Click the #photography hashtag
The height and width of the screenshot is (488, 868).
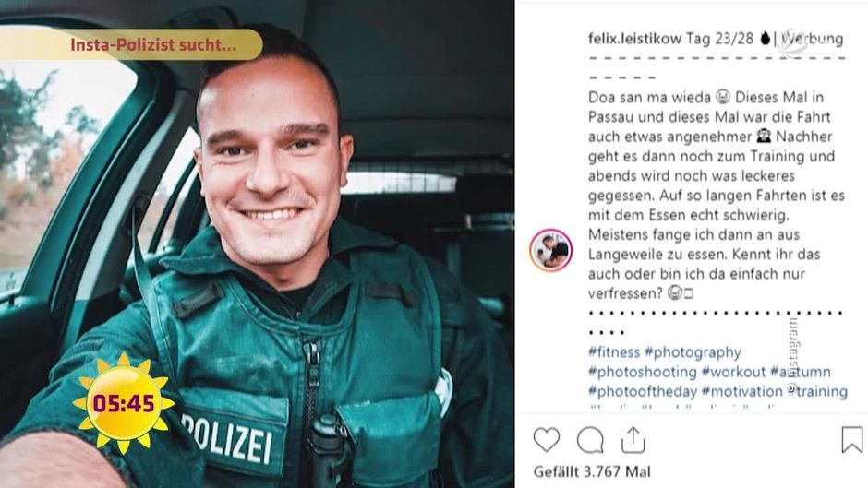pyautogui.click(x=693, y=351)
